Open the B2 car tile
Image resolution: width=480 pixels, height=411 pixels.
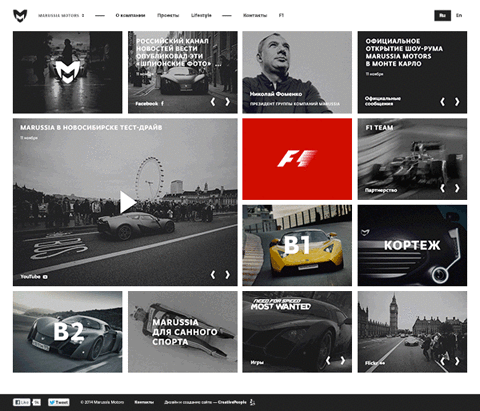[x=68, y=332]
